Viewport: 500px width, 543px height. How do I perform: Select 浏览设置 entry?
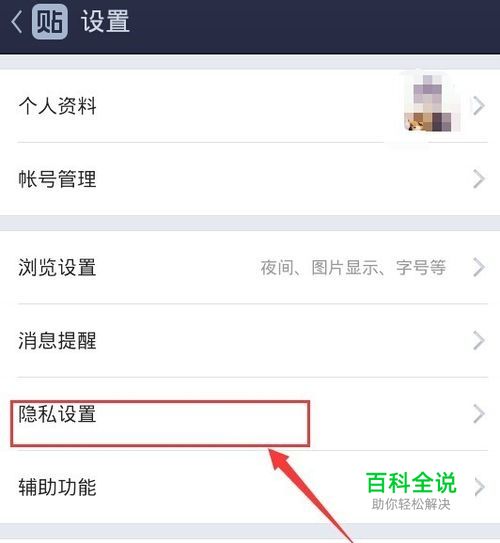point(250,267)
